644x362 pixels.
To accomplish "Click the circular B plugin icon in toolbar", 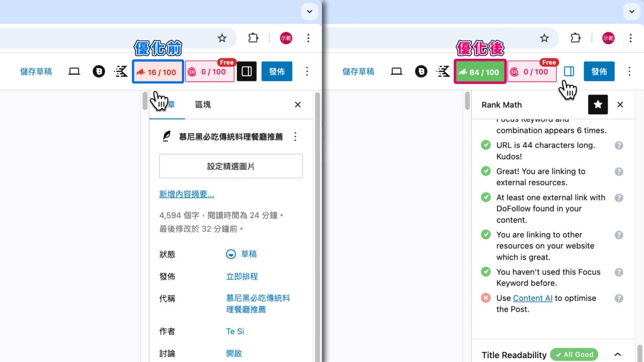I will coord(99,71).
